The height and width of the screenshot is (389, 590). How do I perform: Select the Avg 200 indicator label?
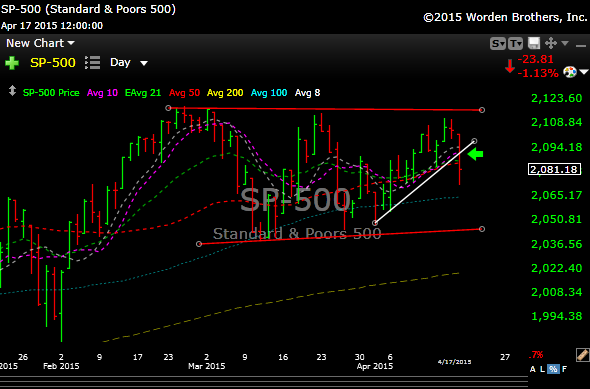pyautogui.click(x=225, y=93)
